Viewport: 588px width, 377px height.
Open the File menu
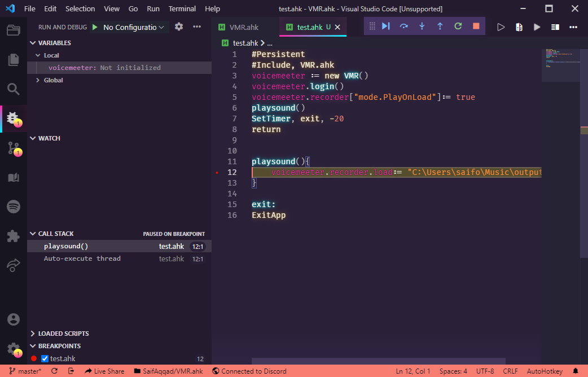(x=29, y=8)
